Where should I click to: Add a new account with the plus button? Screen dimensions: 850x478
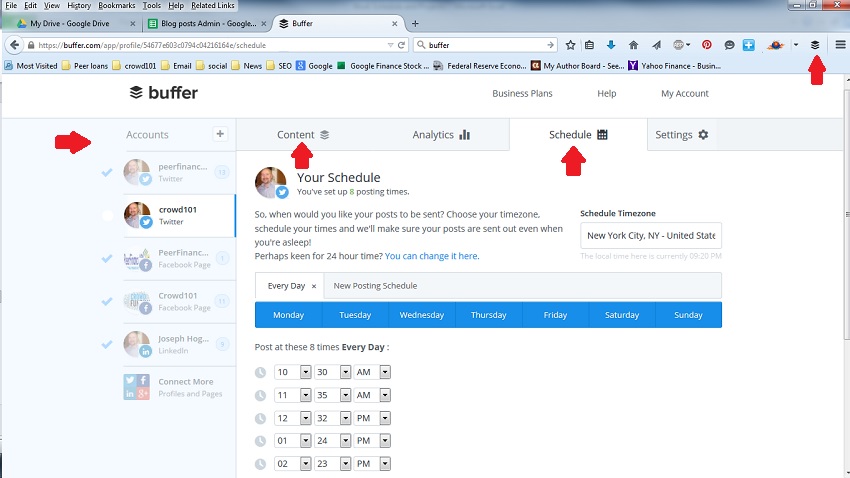point(220,134)
